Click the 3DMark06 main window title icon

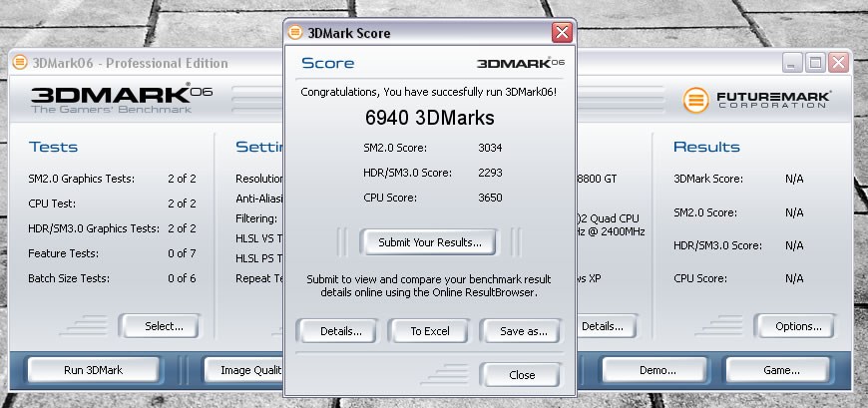tap(20, 63)
